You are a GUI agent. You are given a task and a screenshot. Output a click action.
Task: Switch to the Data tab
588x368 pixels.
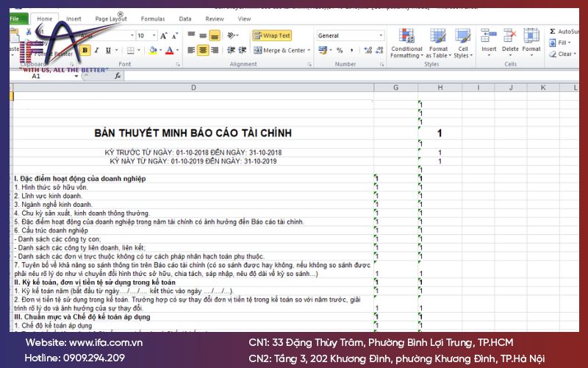[185, 19]
